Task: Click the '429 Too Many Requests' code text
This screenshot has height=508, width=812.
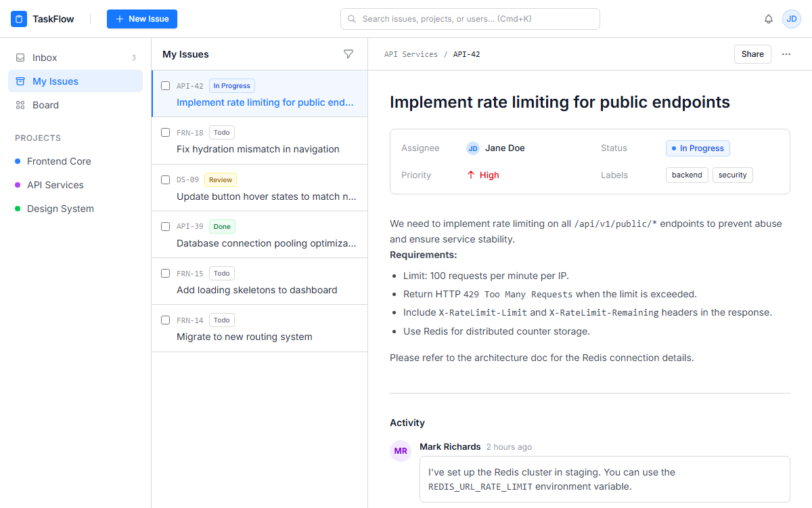Action: [x=518, y=294]
